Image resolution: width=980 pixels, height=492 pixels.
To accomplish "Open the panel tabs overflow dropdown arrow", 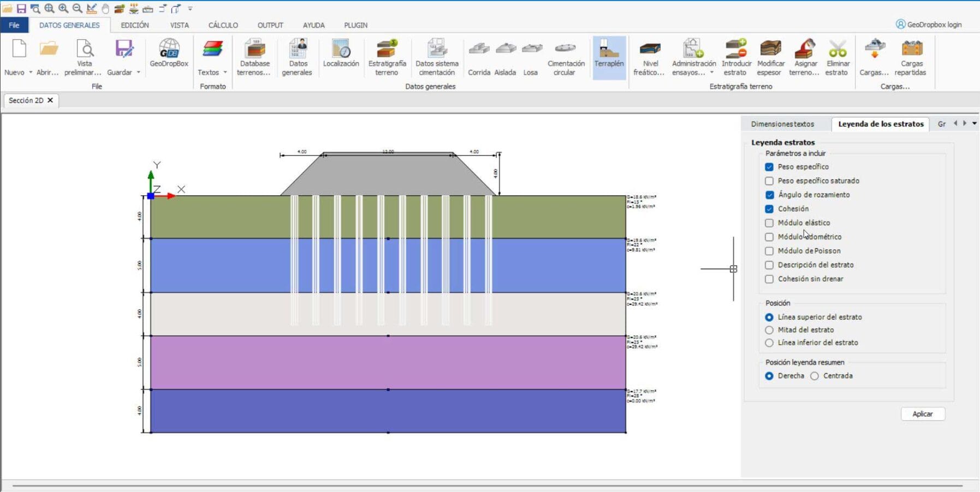I will pyautogui.click(x=975, y=124).
